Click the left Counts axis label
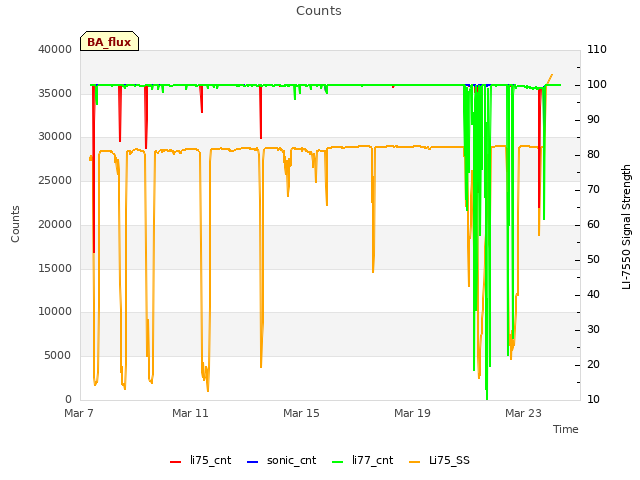Image resolution: width=640 pixels, height=480 pixels. (15, 224)
